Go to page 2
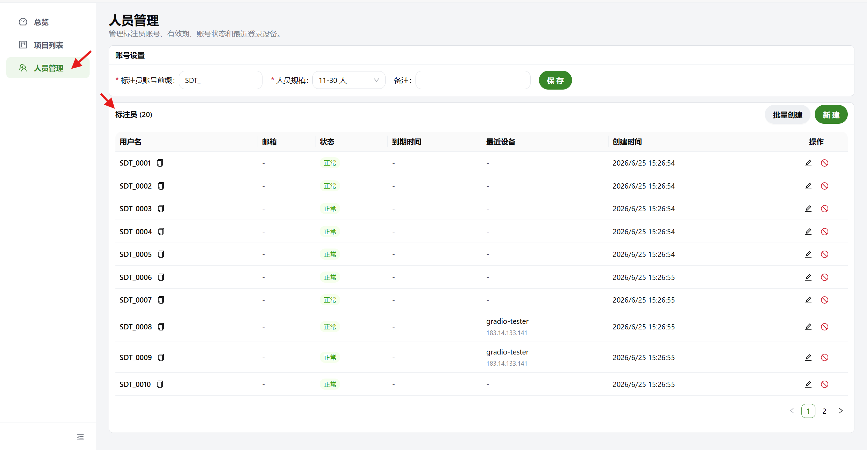The width and height of the screenshot is (868, 450). pos(824,411)
